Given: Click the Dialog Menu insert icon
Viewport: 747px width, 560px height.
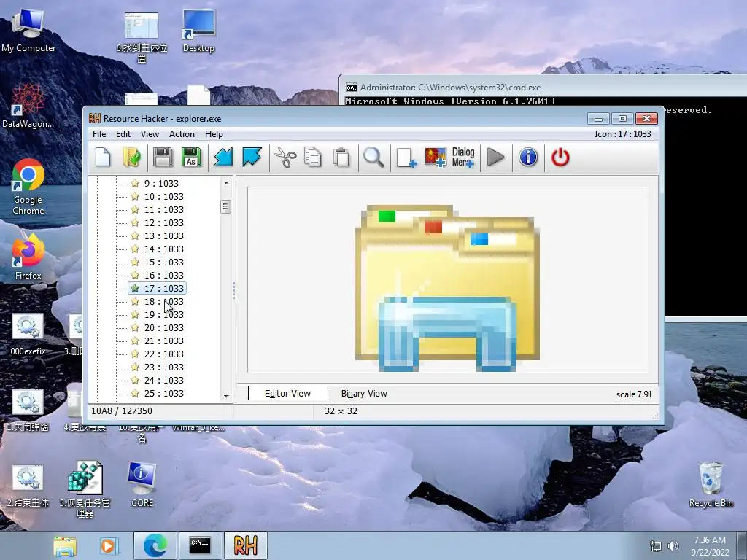Looking at the screenshot, I should coord(463,157).
